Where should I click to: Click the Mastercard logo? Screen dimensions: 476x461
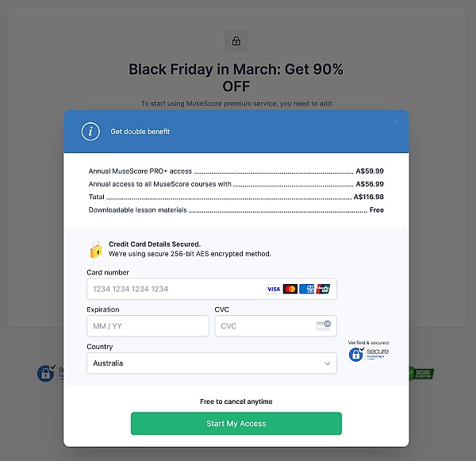coord(290,289)
